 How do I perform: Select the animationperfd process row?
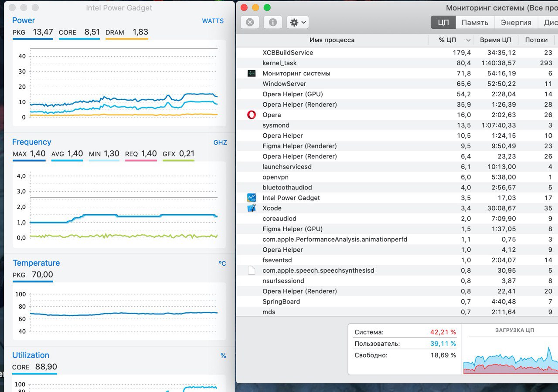point(397,240)
